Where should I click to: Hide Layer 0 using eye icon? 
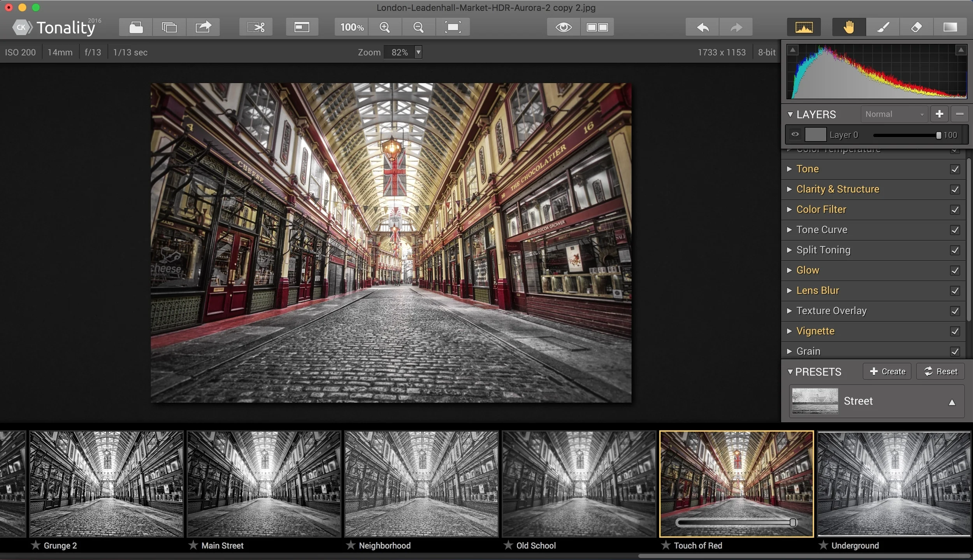click(x=795, y=135)
